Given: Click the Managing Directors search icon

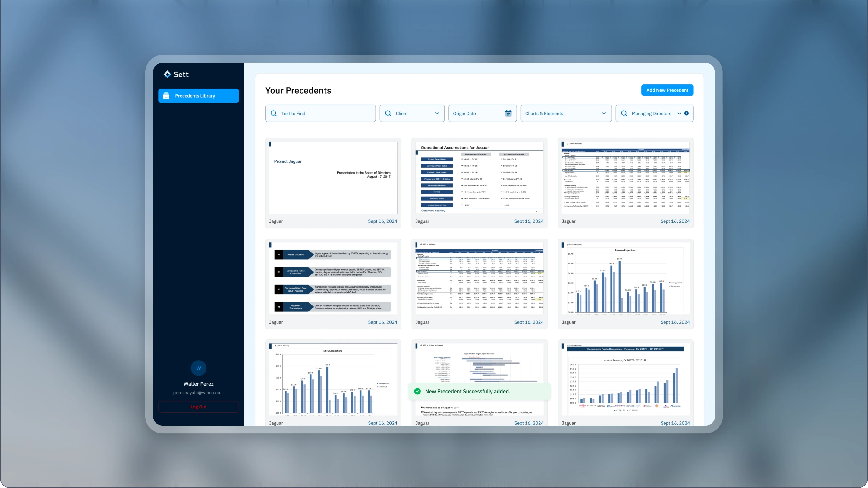Looking at the screenshot, I should [x=624, y=114].
